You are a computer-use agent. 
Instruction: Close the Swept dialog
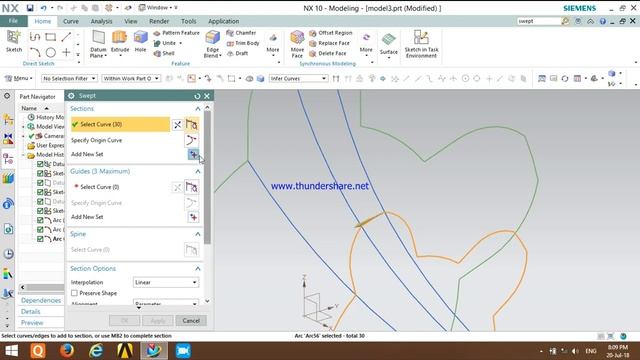(x=207, y=96)
